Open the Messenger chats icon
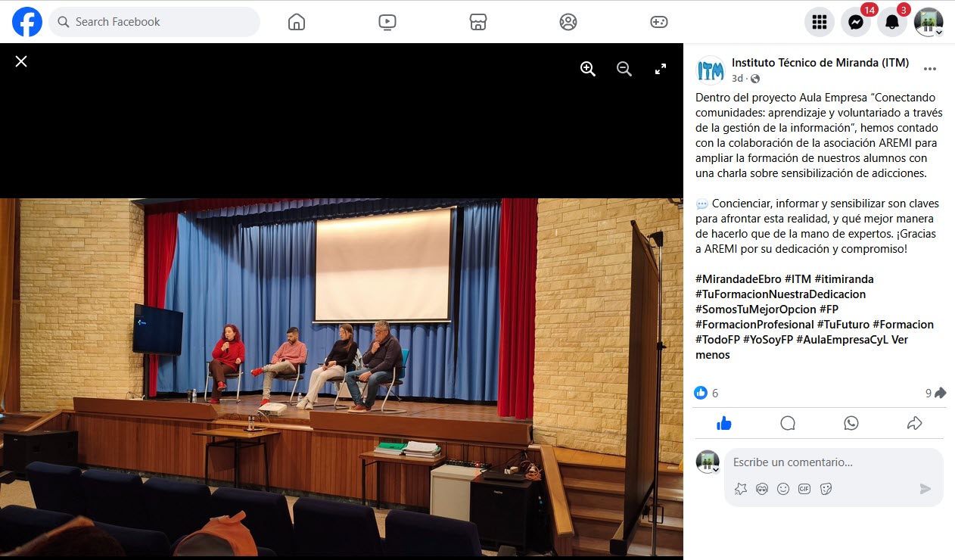Image resolution: width=955 pixels, height=560 pixels. point(856,22)
